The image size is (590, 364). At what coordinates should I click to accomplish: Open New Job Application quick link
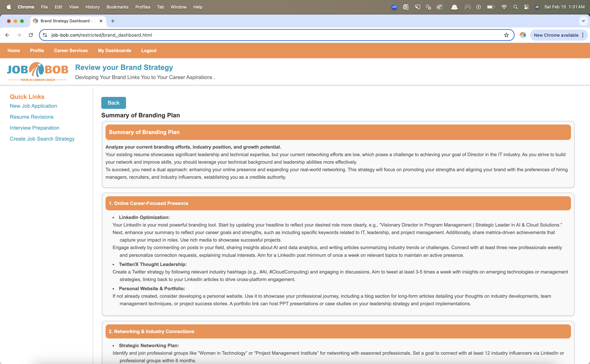click(33, 106)
